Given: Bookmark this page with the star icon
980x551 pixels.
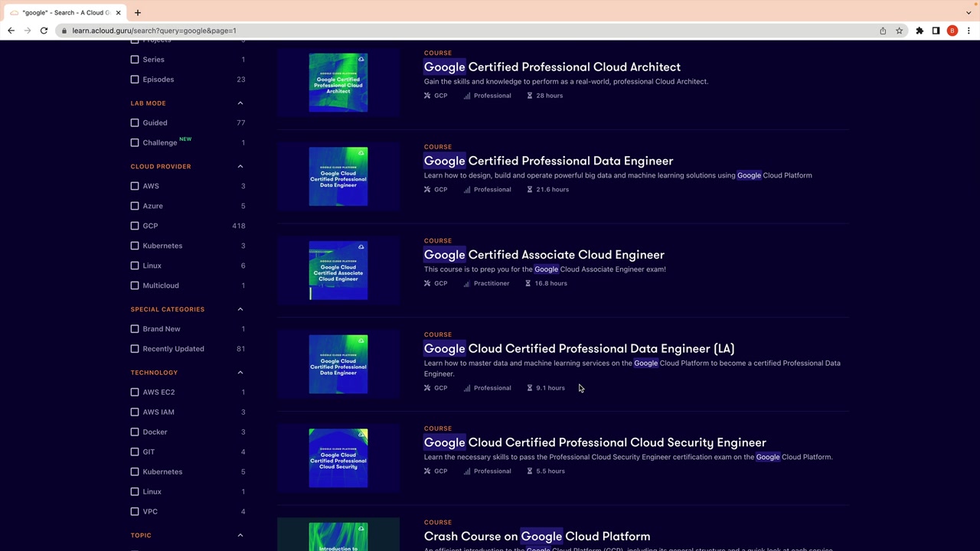Looking at the screenshot, I should (899, 31).
